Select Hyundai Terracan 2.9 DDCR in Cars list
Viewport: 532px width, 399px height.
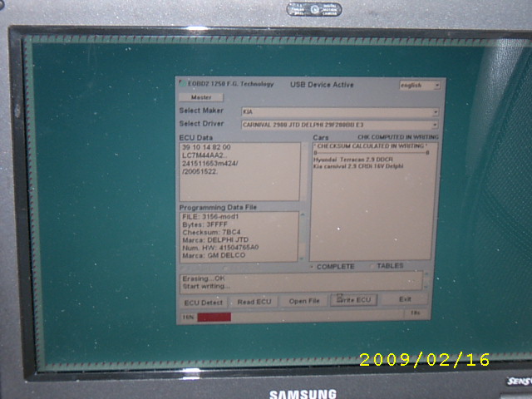(353, 160)
